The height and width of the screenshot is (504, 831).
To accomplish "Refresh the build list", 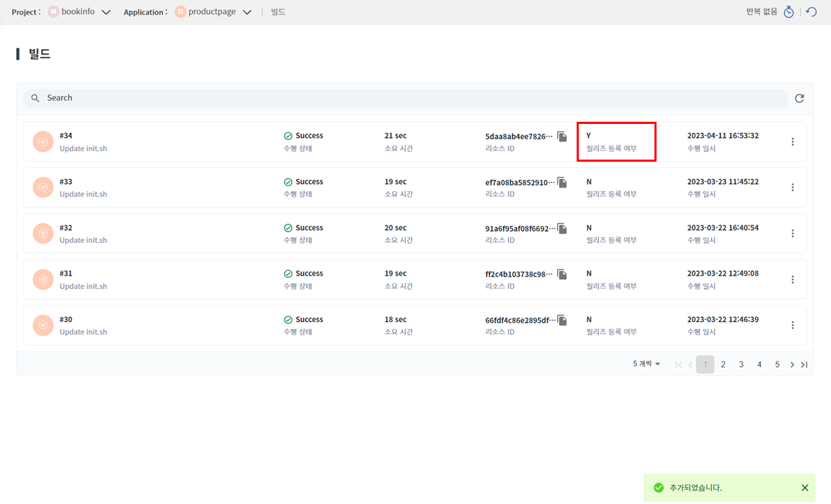I will coord(799,98).
